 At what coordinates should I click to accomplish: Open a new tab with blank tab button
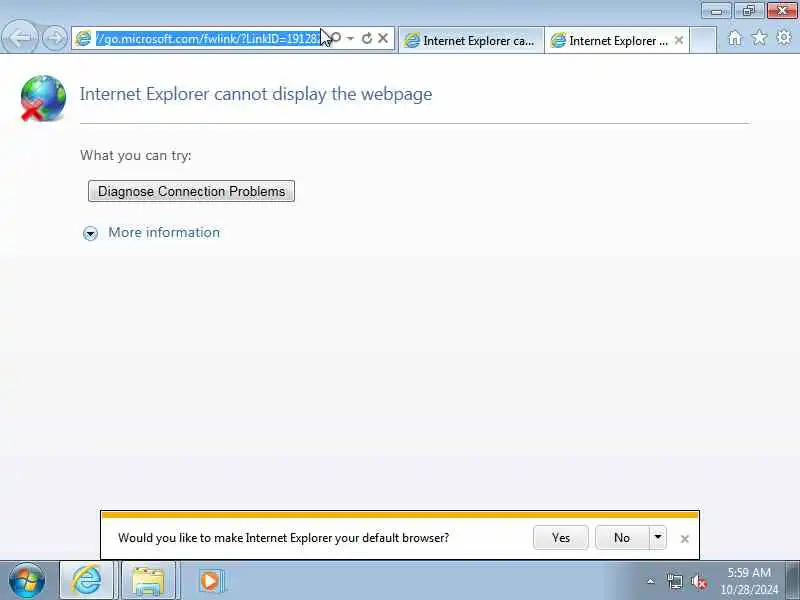[x=703, y=40]
